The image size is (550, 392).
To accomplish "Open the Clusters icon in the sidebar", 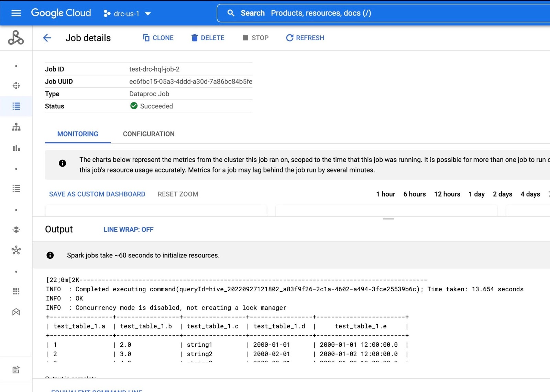I will [16, 86].
